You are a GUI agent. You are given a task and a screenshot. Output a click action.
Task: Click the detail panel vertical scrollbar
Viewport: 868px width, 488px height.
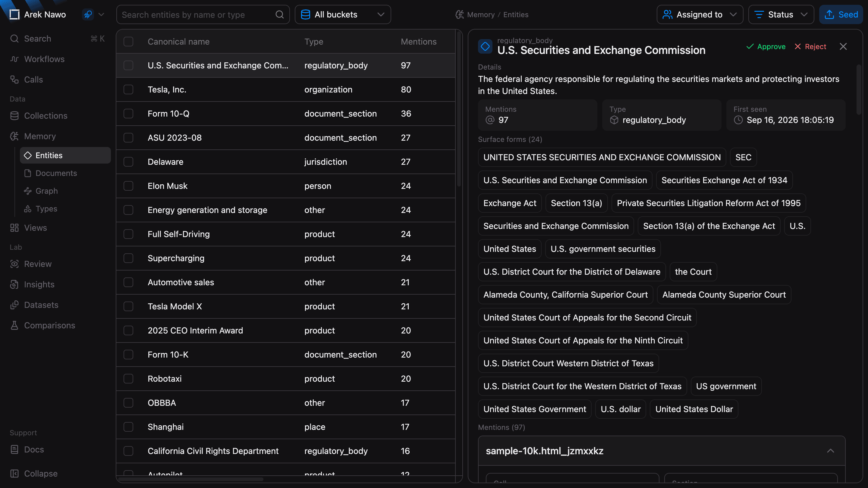tap(859, 89)
